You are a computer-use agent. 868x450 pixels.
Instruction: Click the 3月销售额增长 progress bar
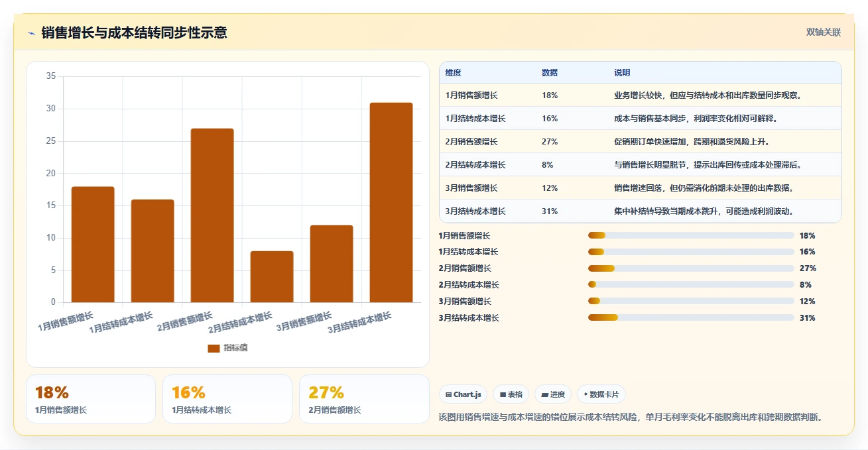tap(691, 302)
